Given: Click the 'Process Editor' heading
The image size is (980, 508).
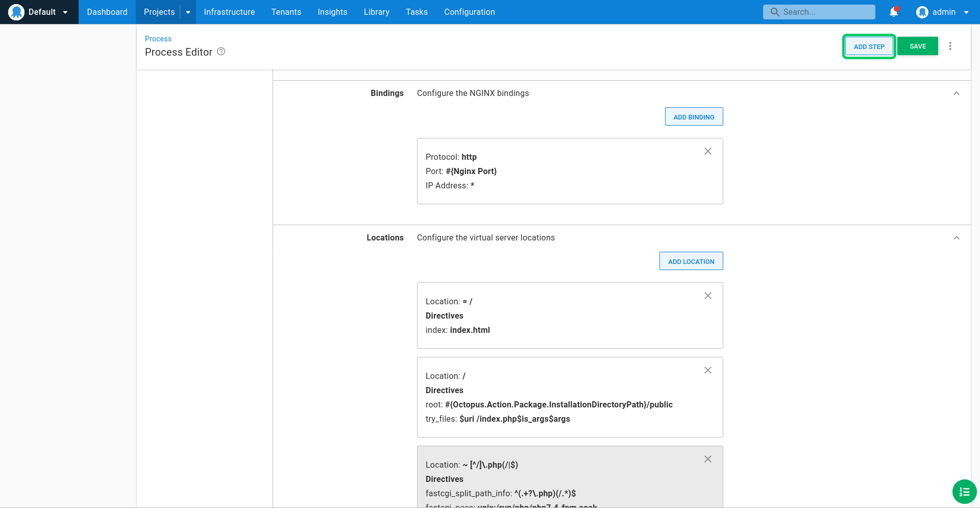Looking at the screenshot, I should [179, 52].
